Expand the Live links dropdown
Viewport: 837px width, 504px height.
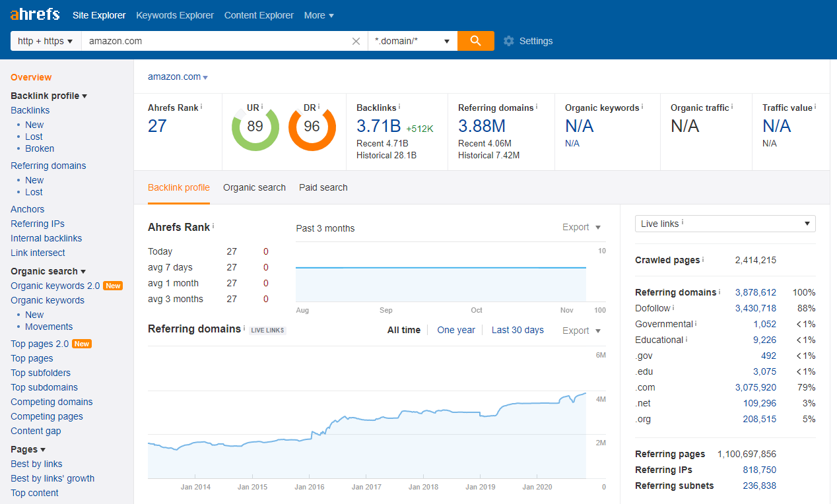[x=725, y=224]
